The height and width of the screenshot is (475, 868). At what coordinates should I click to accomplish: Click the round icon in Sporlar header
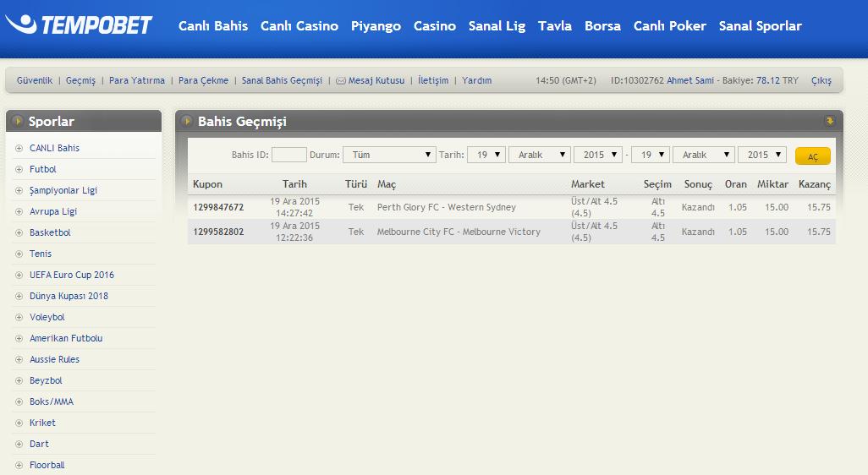(18, 122)
